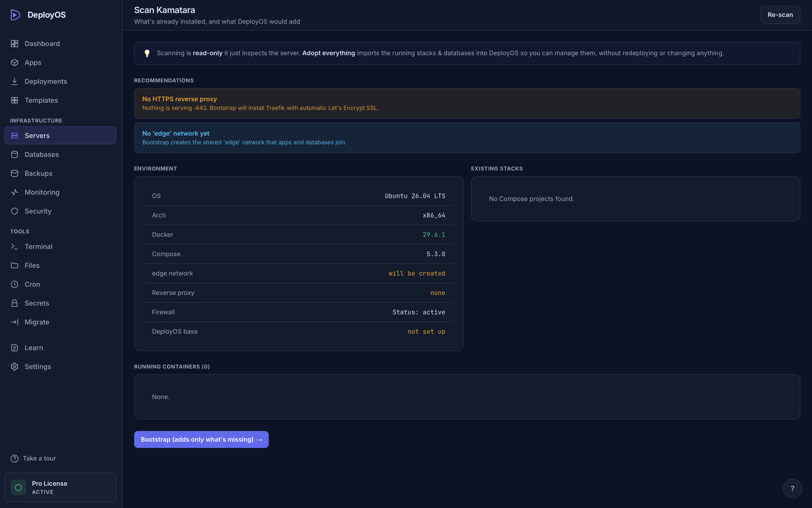Open the Settings gear icon
Screen dimensions: 812x508
tap(15, 367)
